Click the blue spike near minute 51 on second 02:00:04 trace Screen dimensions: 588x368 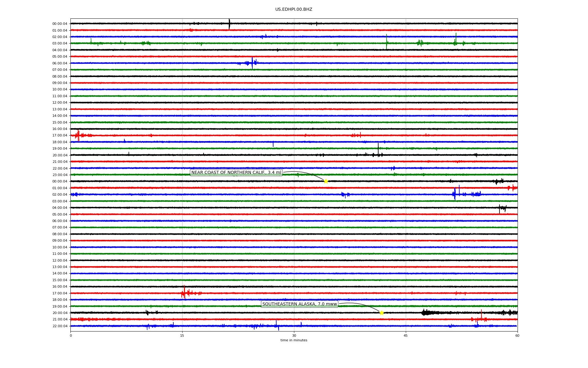tap(455, 194)
